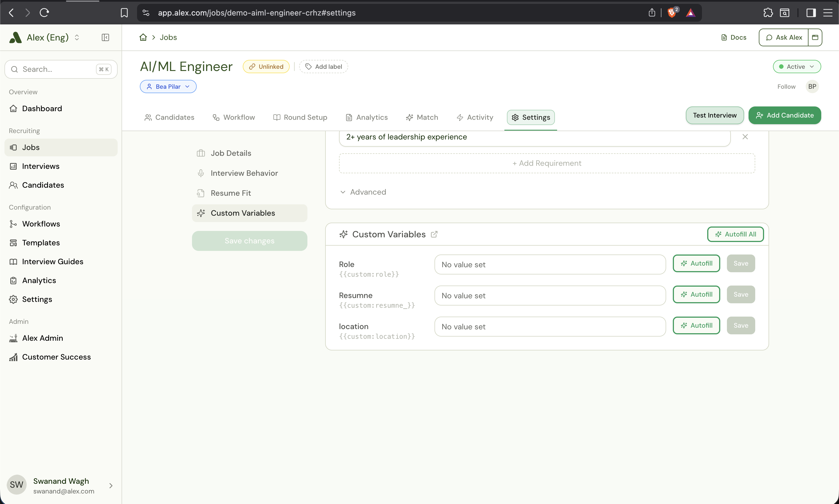The height and width of the screenshot is (504, 839).
Task: Open Templates in the sidebar
Action: coord(61,243)
